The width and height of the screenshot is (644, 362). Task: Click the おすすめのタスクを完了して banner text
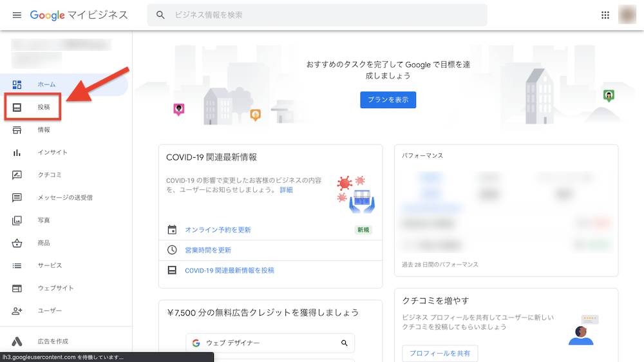(x=388, y=70)
